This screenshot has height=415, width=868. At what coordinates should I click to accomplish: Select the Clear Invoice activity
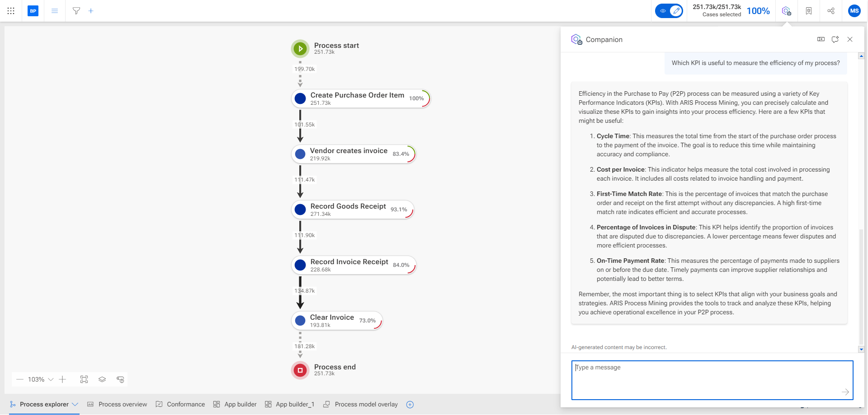pyautogui.click(x=337, y=321)
